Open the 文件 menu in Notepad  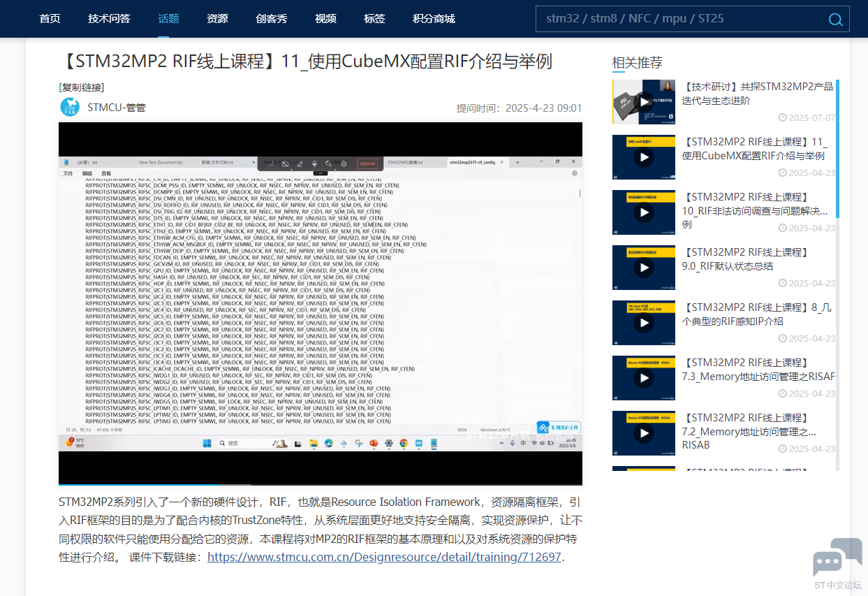[x=66, y=173]
